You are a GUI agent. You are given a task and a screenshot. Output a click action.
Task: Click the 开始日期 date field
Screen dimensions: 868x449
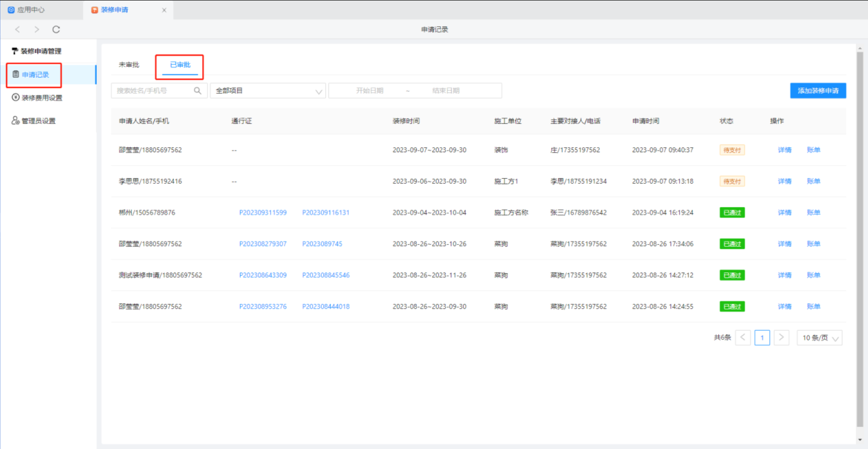click(x=369, y=91)
